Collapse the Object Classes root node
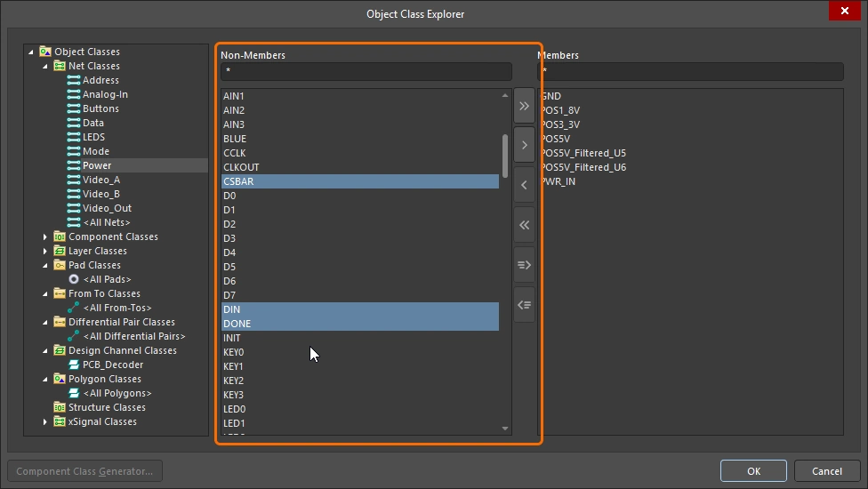The width and height of the screenshot is (868, 489). click(31, 52)
